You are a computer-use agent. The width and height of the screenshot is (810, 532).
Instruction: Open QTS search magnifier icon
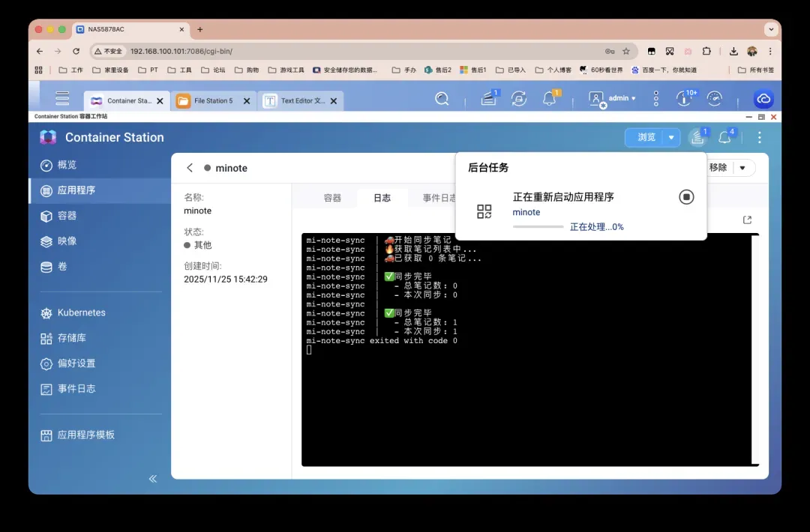(x=442, y=99)
